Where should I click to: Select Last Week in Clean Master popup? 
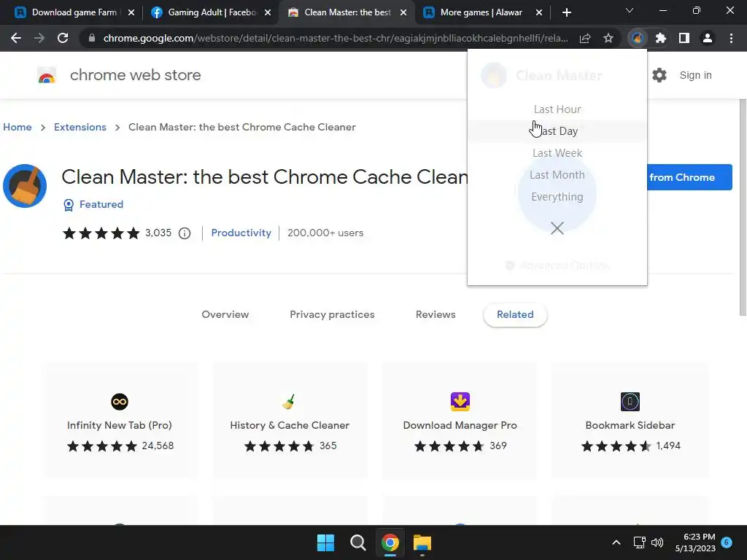pyautogui.click(x=557, y=153)
